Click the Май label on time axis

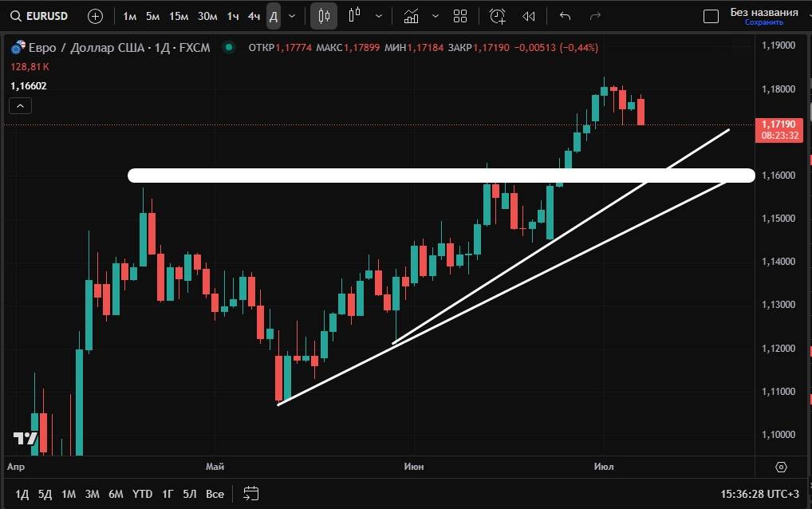click(215, 467)
